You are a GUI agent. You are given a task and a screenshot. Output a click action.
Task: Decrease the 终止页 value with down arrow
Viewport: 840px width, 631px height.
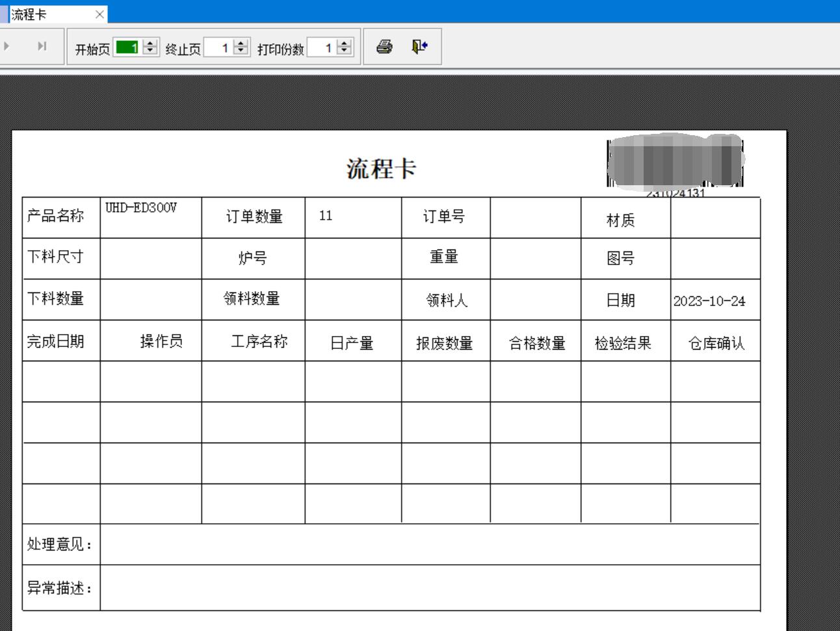coord(241,51)
